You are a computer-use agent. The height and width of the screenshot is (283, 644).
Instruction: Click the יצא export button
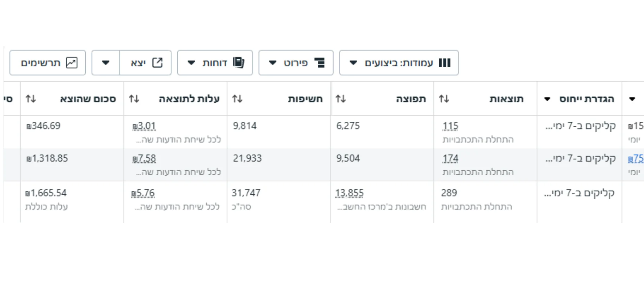(x=145, y=62)
